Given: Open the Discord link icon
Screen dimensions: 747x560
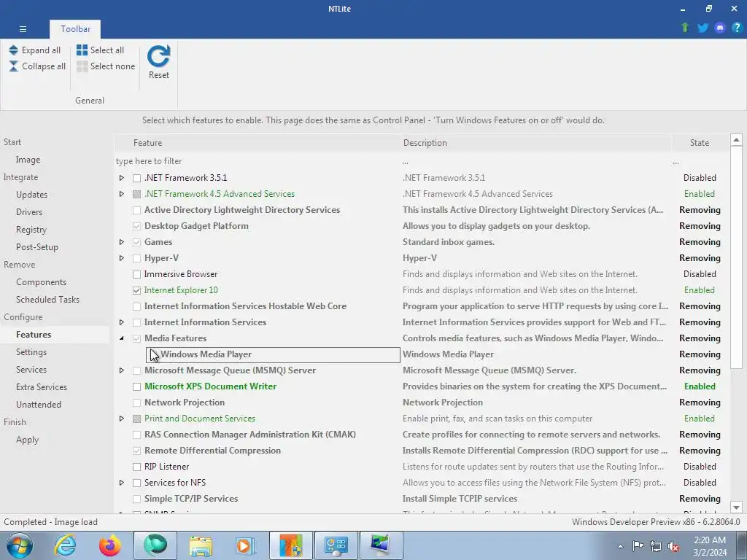Looking at the screenshot, I should 720,28.
